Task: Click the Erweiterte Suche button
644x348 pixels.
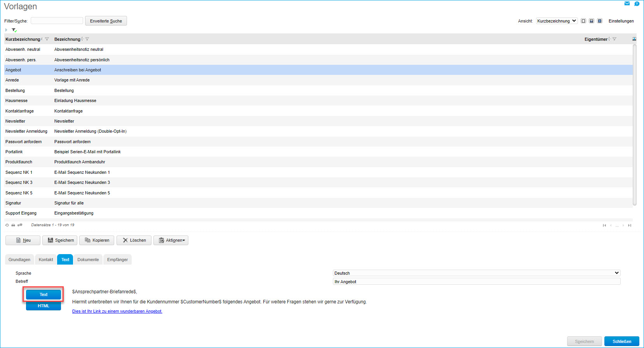Action: click(106, 21)
